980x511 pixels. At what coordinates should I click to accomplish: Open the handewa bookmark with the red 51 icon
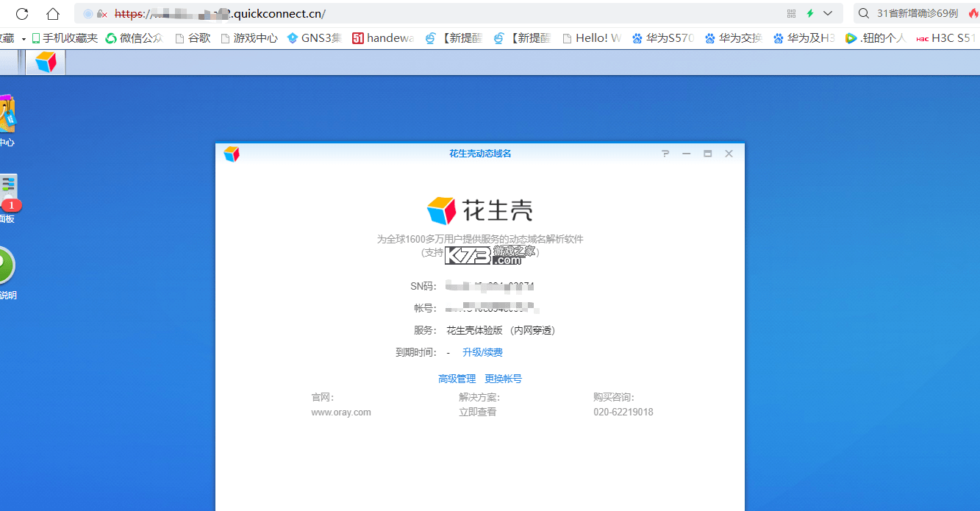[382, 38]
